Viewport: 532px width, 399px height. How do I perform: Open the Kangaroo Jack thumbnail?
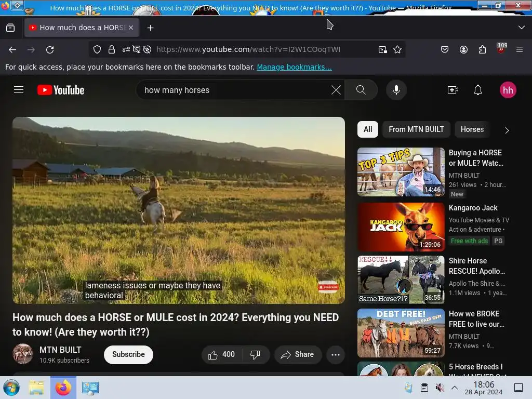(x=401, y=227)
